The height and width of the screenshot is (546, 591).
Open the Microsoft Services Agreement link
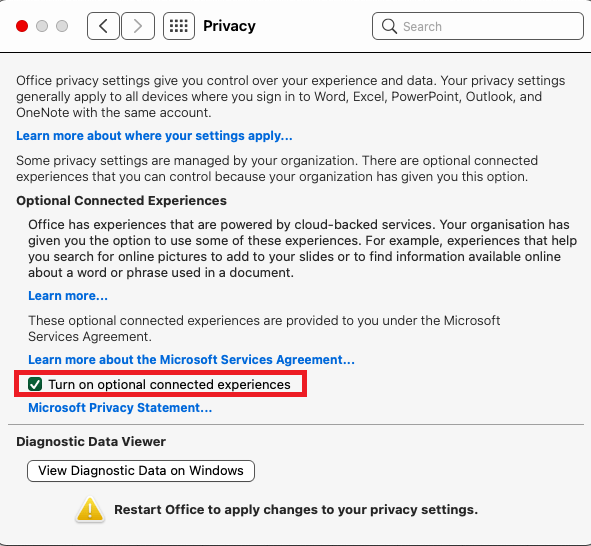coord(191,359)
